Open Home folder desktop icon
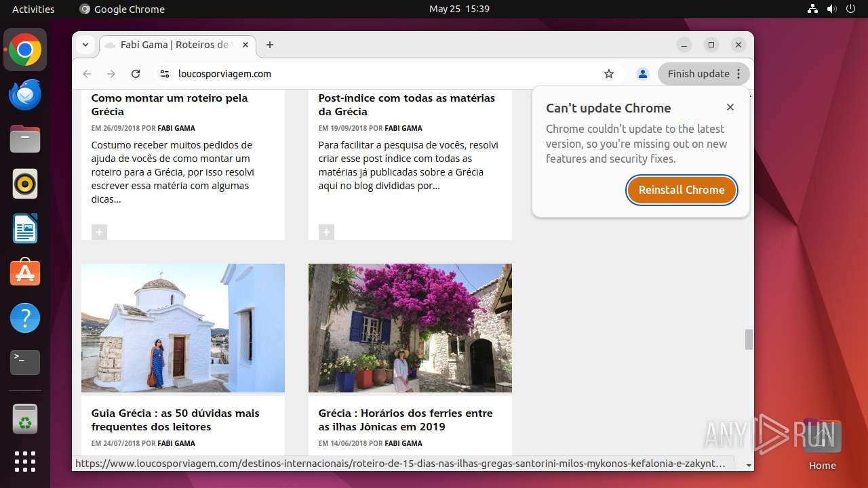Screen dimensions: 868x488 [822, 444]
